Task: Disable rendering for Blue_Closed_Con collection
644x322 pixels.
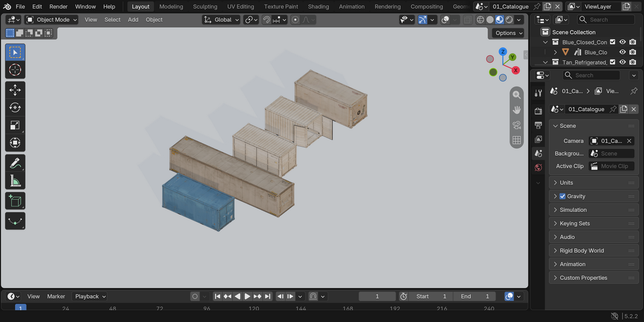Action: [633, 42]
